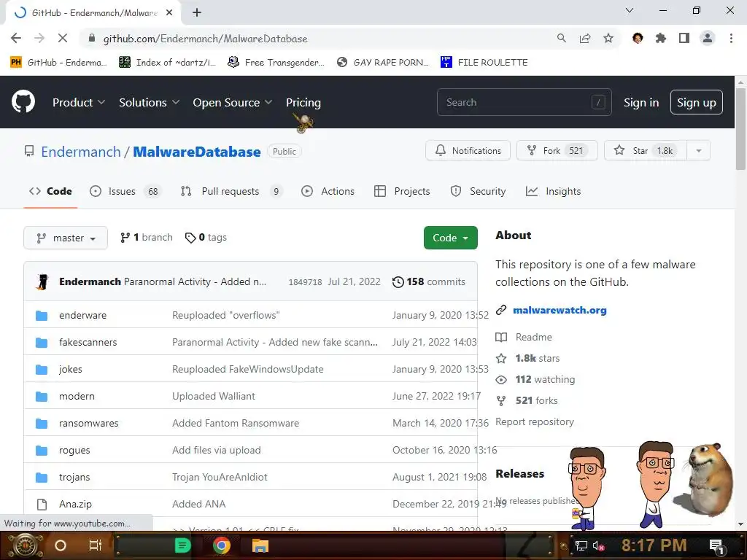Click the page vertical scrollbar thumb

(740, 129)
